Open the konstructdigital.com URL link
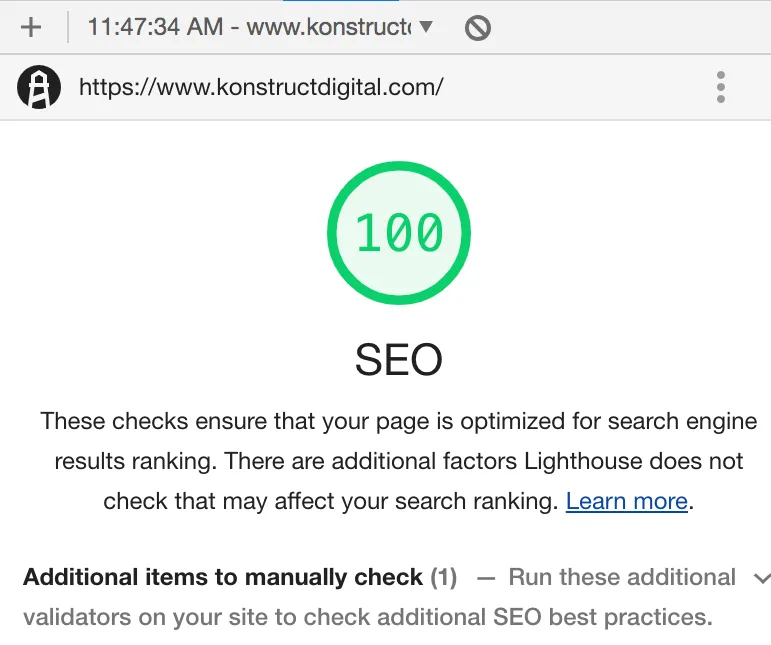Viewport: 771px width, 645px height. pyautogui.click(x=261, y=87)
